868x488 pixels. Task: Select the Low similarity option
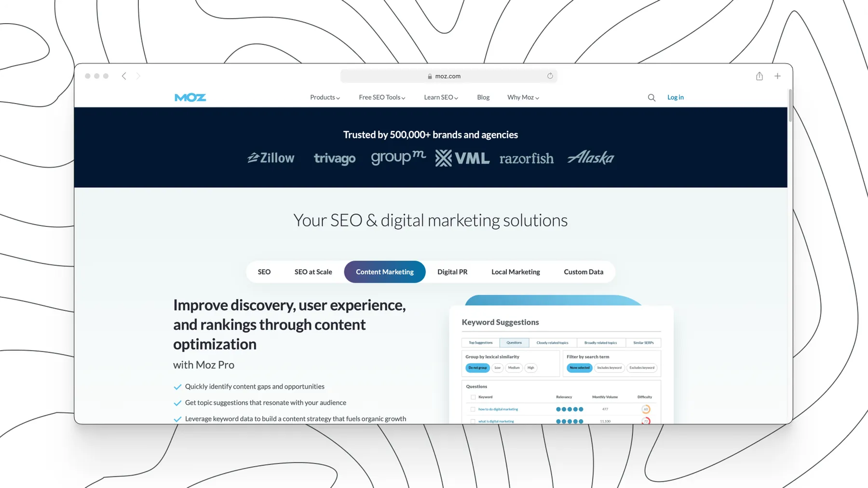[498, 368]
